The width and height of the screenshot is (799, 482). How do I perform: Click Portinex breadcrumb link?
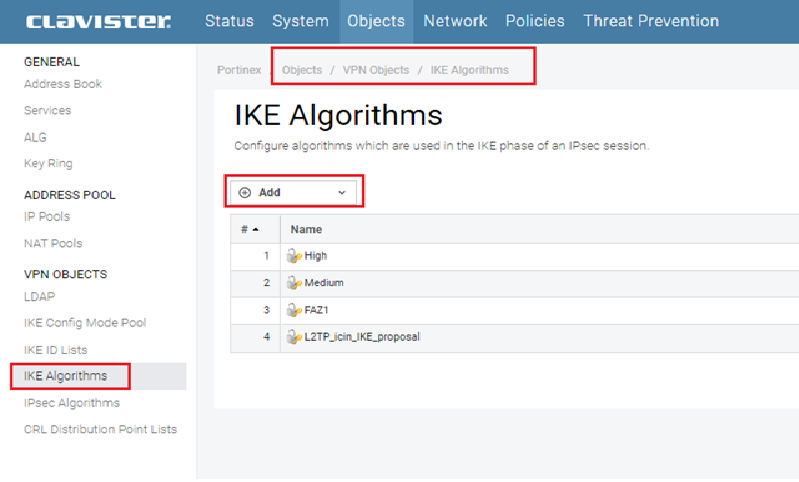point(239,70)
